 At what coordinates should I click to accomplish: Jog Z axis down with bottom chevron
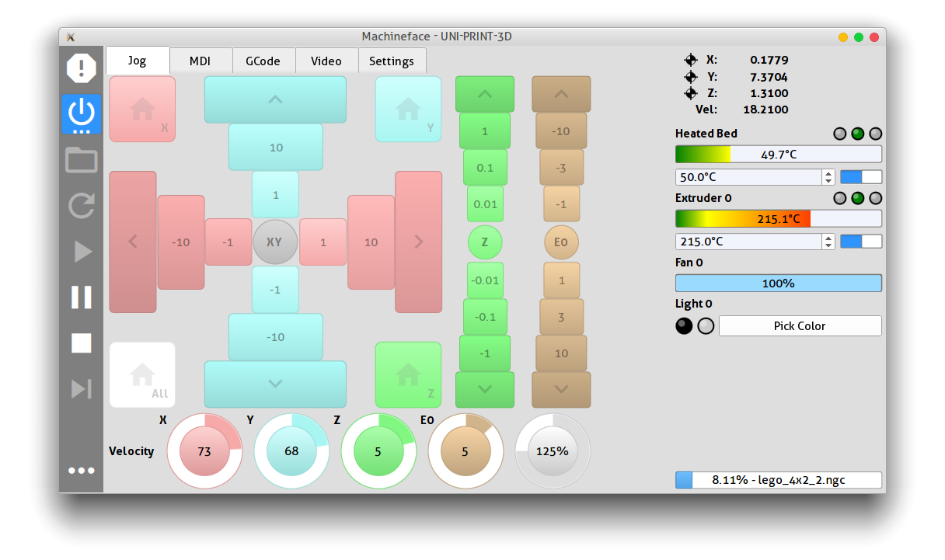point(484,389)
